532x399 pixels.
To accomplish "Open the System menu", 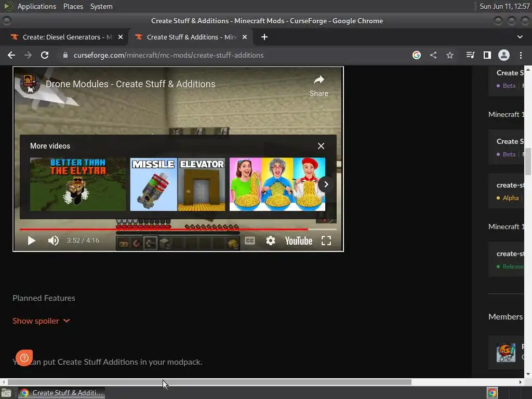I will 101,6.
